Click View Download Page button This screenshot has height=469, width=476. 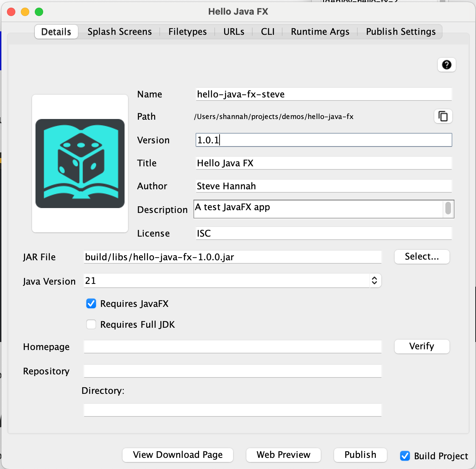pyautogui.click(x=178, y=455)
